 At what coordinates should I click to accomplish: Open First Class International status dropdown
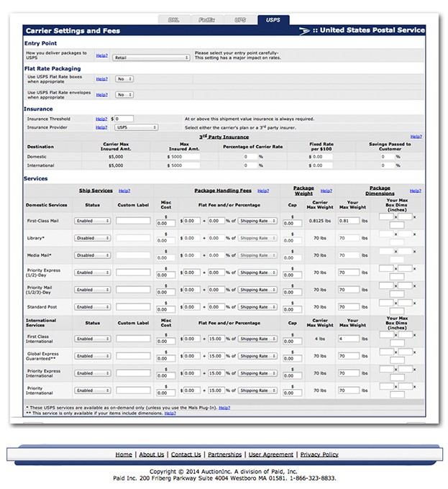93,339
